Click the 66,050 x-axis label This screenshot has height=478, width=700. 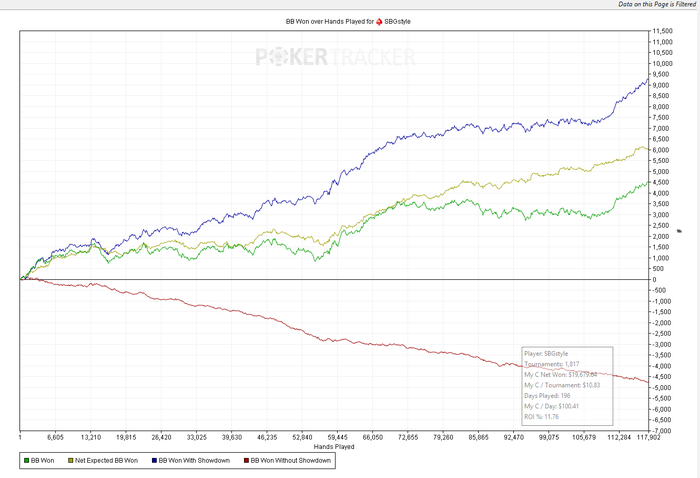pyautogui.click(x=373, y=437)
